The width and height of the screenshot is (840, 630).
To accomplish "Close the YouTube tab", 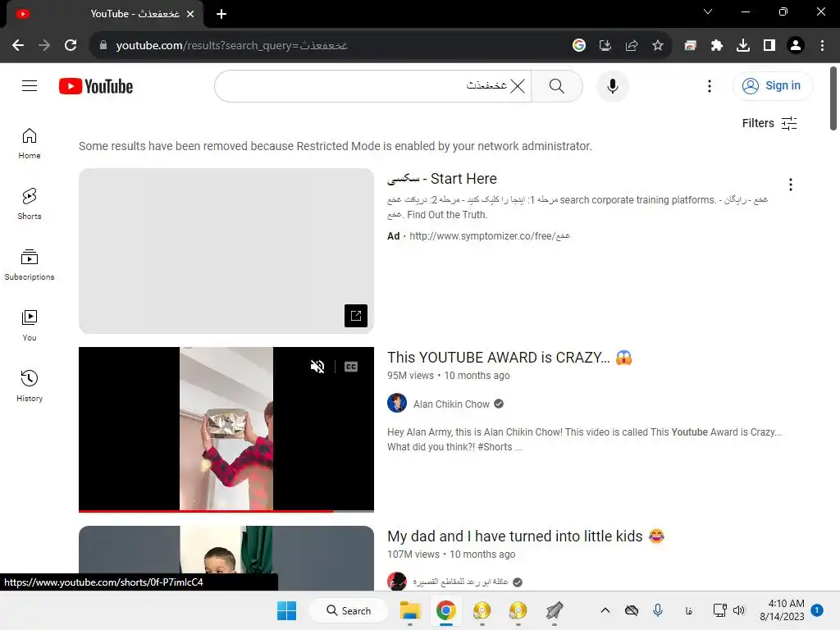I will [x=190, y=14].
